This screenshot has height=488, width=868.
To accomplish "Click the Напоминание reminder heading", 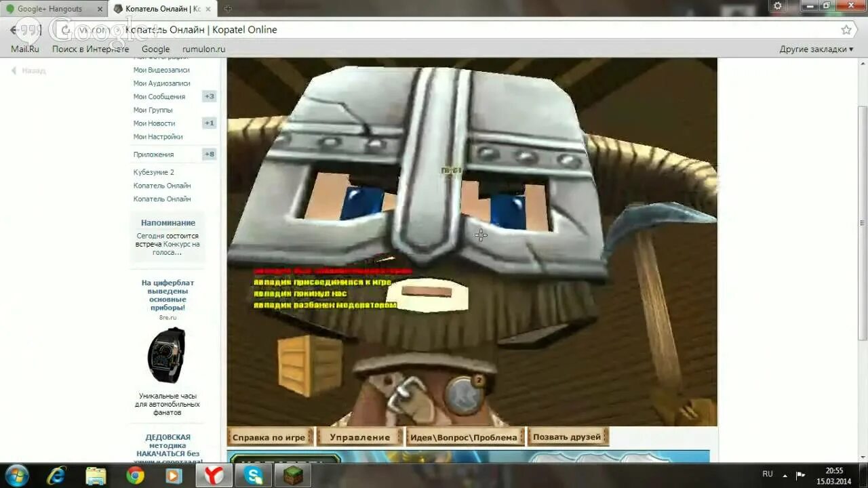I will tap(167, 223).
